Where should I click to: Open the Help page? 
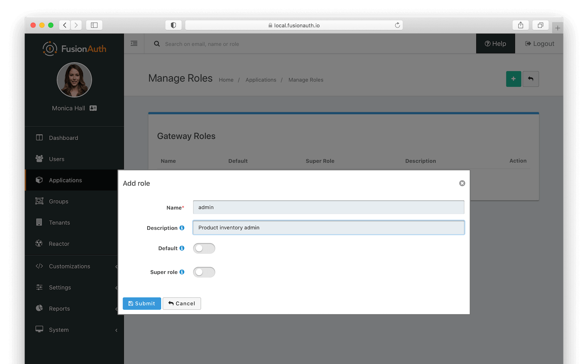coord(495,44)
